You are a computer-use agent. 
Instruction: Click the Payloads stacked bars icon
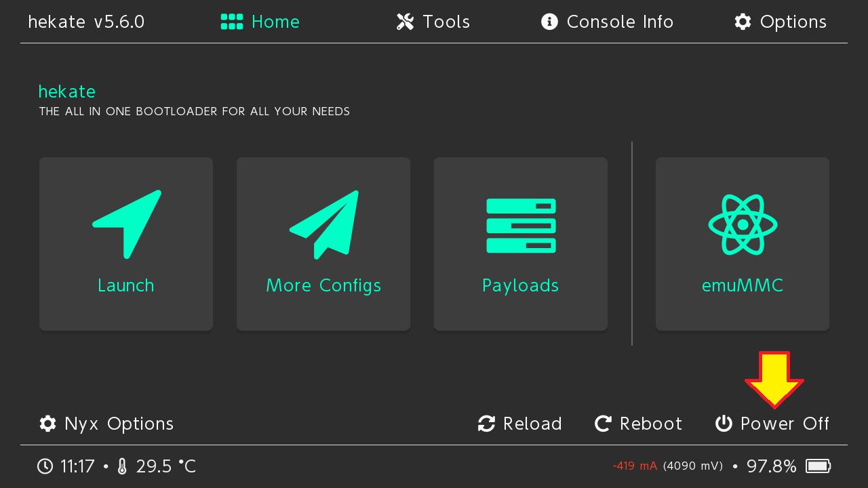[x=521, y=226]
